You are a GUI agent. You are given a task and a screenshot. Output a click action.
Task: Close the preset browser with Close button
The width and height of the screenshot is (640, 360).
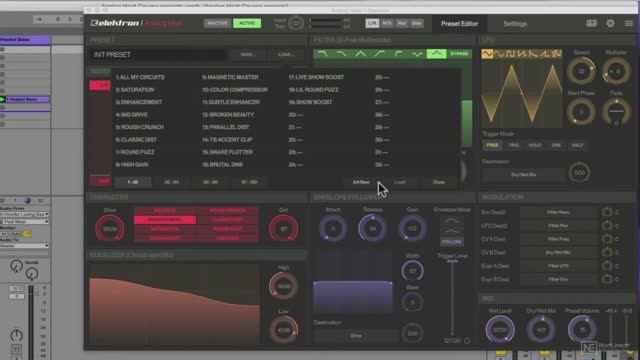click(x=439, y=182)
